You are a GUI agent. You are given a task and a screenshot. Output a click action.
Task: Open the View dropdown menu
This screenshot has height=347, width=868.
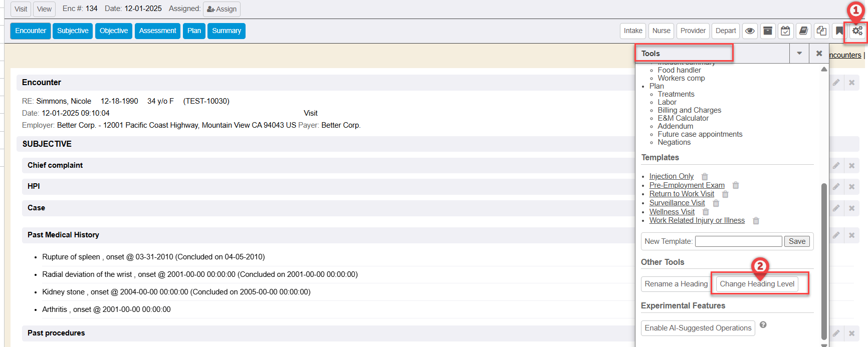(44, 9)
